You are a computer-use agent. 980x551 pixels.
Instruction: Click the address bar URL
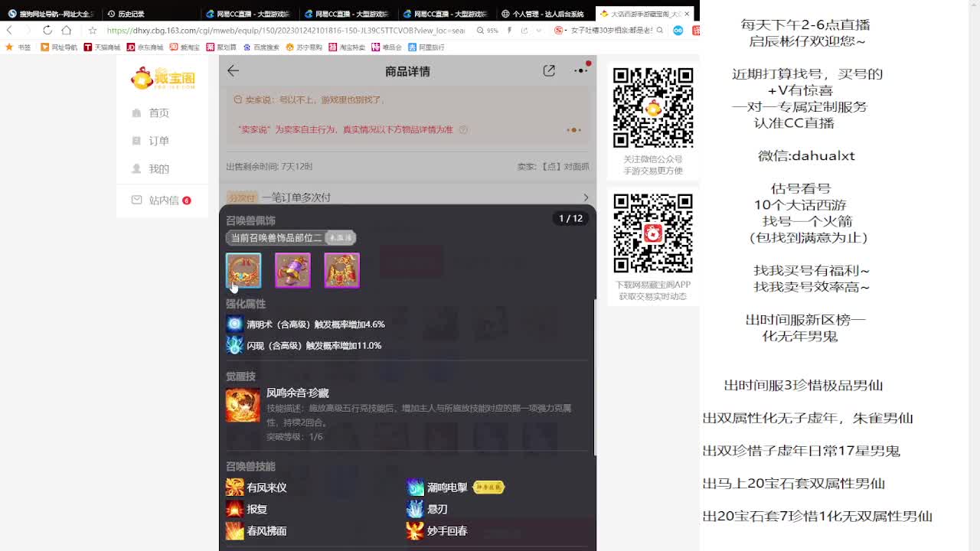(286, 31)
